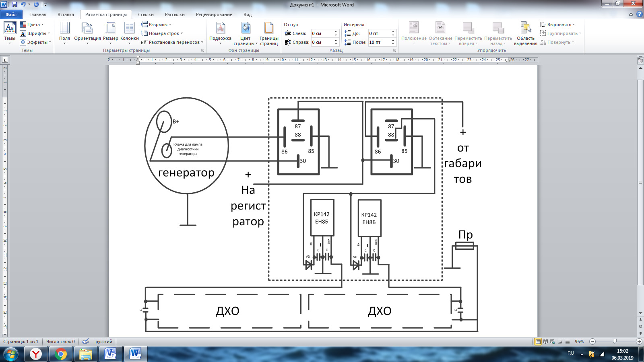This screenshot has height=362, width=644.
Task: Open Yandex Browser from taskbar
Action: 36,354
